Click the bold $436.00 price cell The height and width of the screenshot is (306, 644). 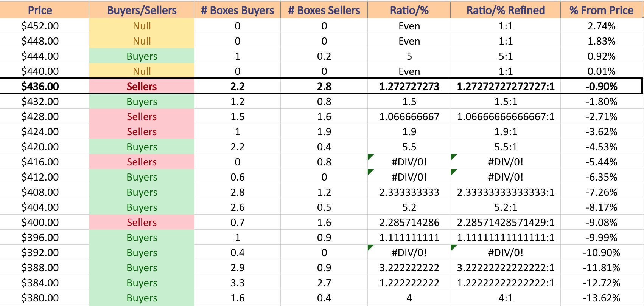pyautogui.click(x=44, y=87)
